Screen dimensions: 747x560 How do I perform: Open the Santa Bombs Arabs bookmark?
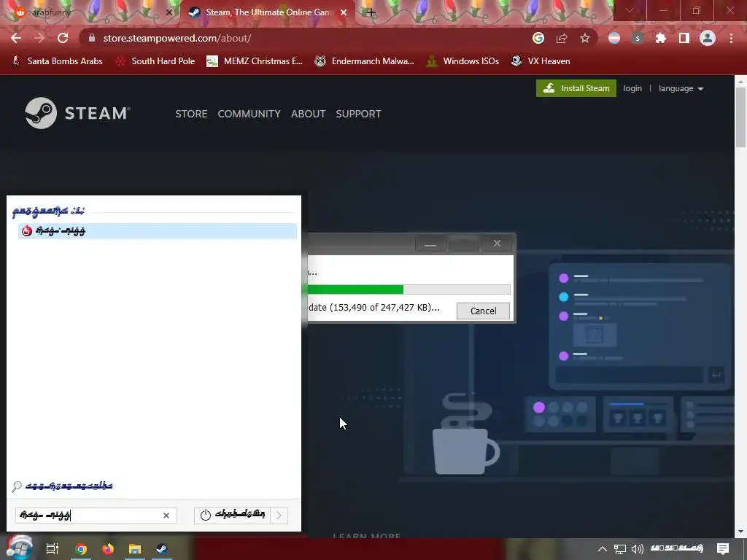point(57,61)
